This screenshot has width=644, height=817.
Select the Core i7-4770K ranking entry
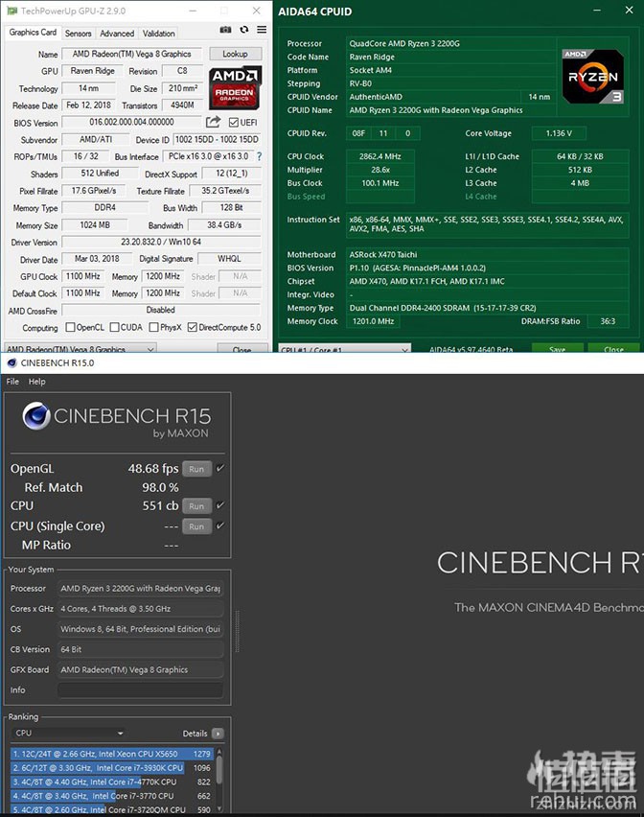point(111,782)
